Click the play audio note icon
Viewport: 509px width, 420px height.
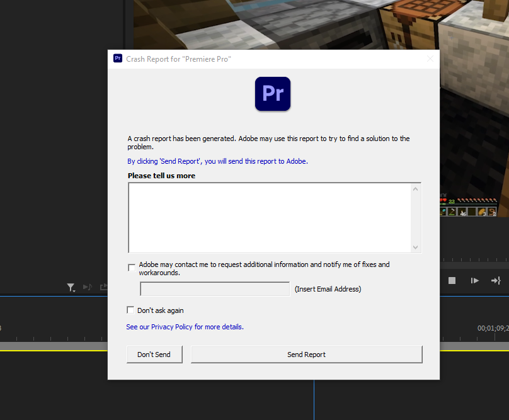pos(88,288)
